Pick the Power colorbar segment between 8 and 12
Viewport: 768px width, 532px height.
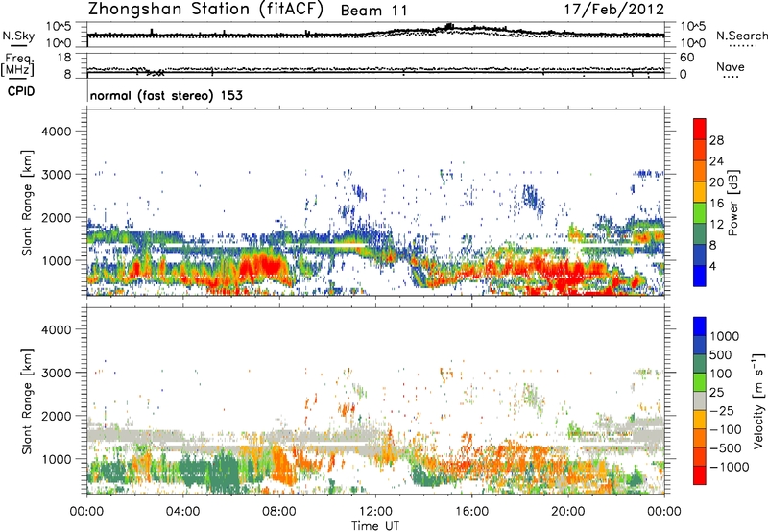700,233
